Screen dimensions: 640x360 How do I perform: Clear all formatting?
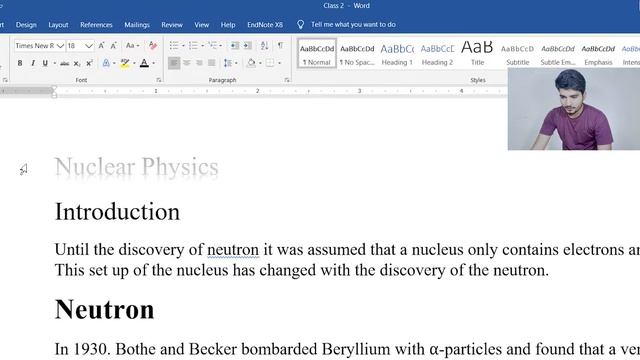(153, 45)
